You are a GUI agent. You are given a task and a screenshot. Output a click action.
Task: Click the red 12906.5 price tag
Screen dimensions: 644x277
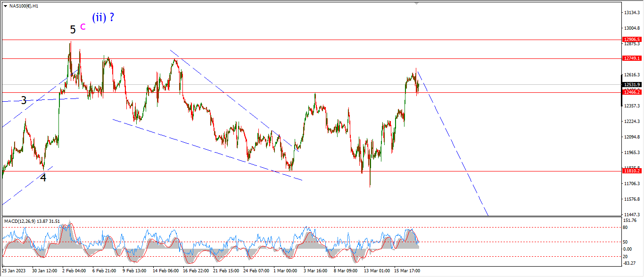point(631,40)
